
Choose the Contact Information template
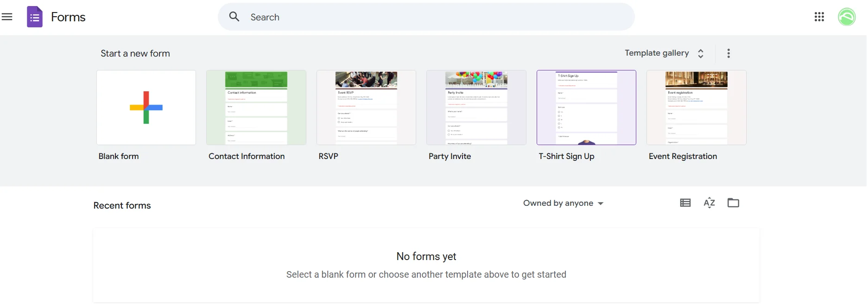point(256,108)
